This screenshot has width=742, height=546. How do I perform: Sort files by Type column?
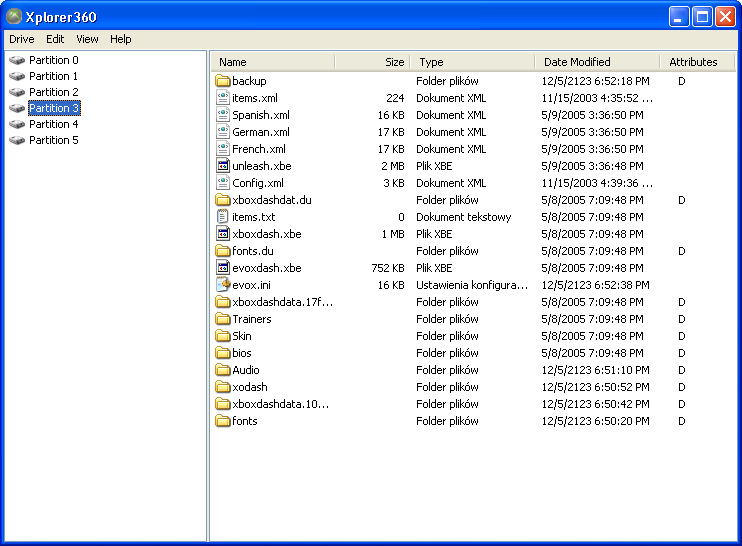tap(472, 62)
